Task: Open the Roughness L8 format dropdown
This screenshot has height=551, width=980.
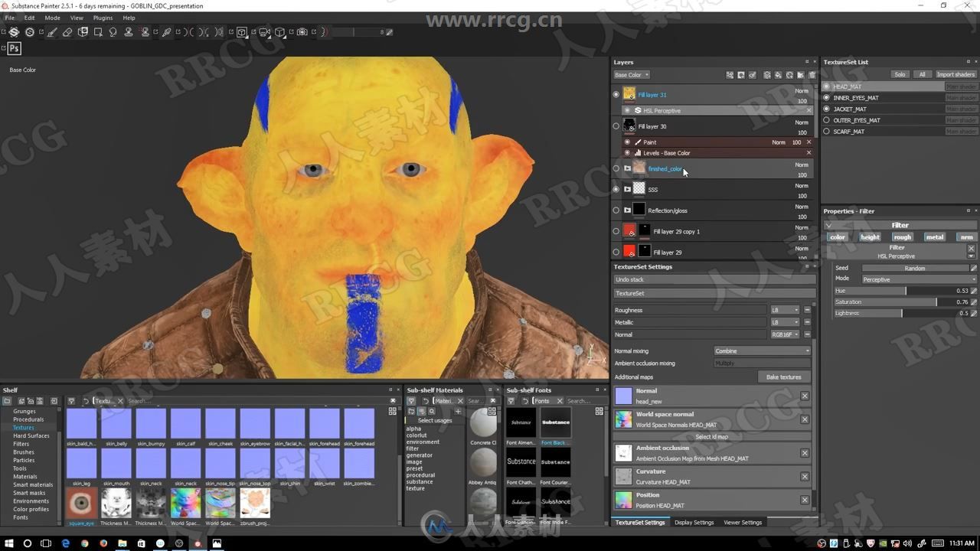Action: (x=785, y=310)
